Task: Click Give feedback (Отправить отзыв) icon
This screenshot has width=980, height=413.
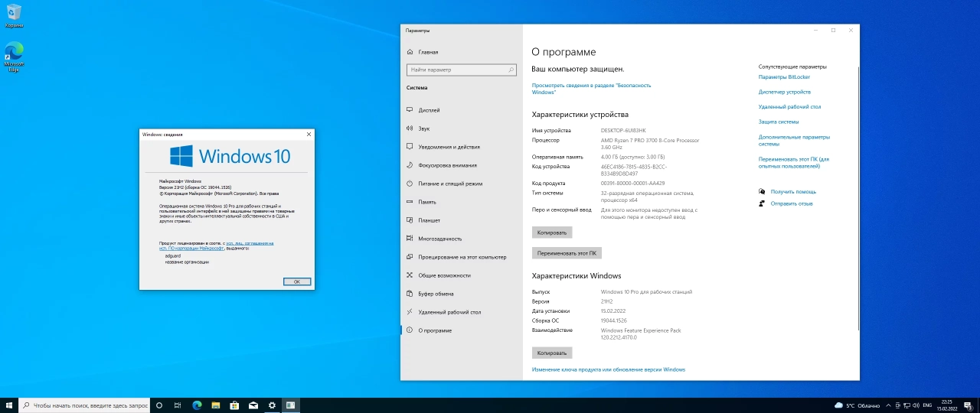Action: tap(762, 203)
